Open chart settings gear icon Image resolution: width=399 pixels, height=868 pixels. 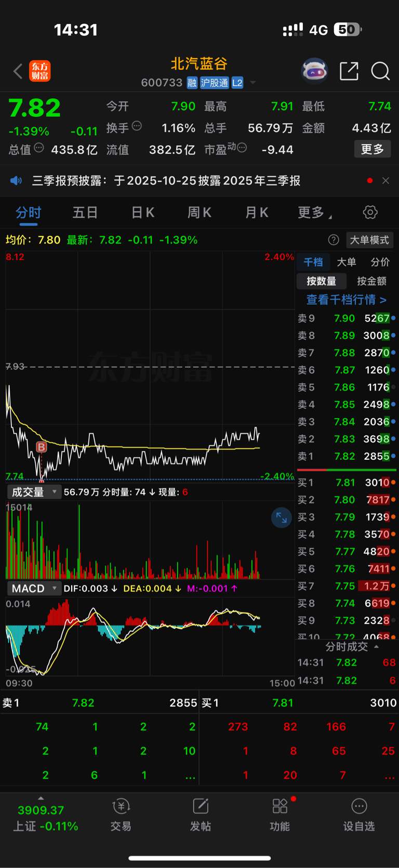pyautogui.click(x=370, y=212)
